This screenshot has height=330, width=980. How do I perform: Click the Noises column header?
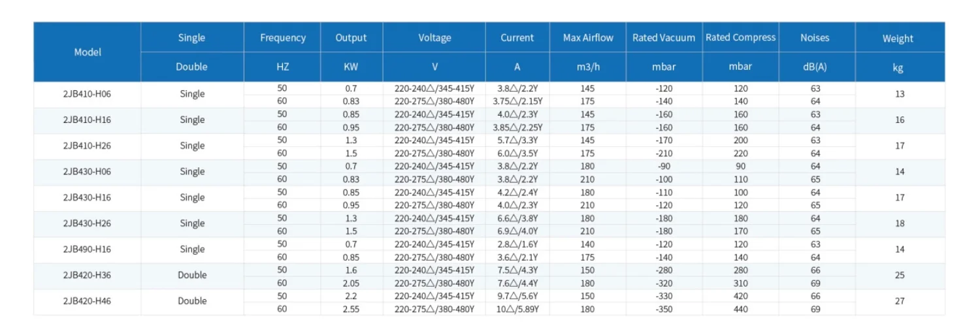[x=815, y=38]
